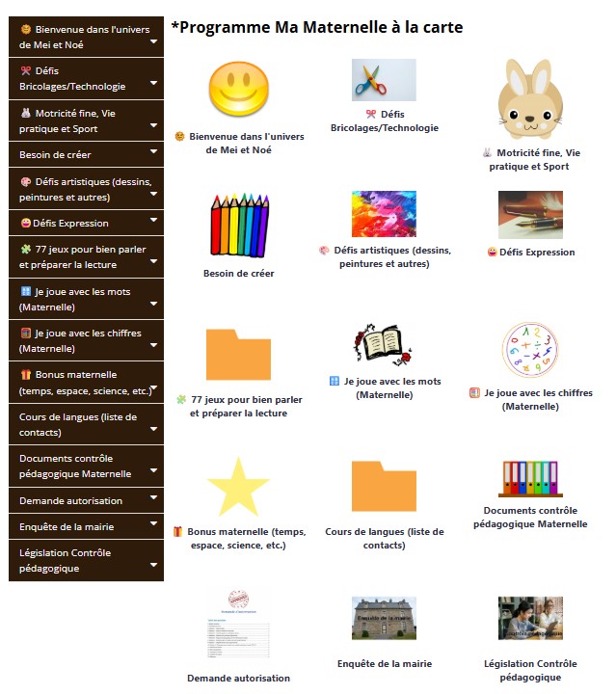Viewport: 616px width, 694px height.
Task: Expand Défis Bricolages/Technologie sidebar dropdown arrow
Action: [x=153, y=83]
